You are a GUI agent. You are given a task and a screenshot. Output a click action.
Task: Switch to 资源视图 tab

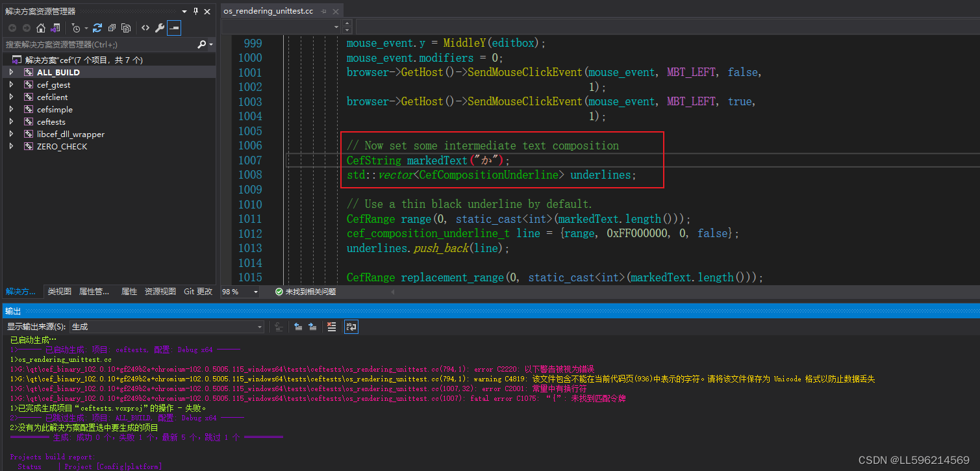(160, 292)
